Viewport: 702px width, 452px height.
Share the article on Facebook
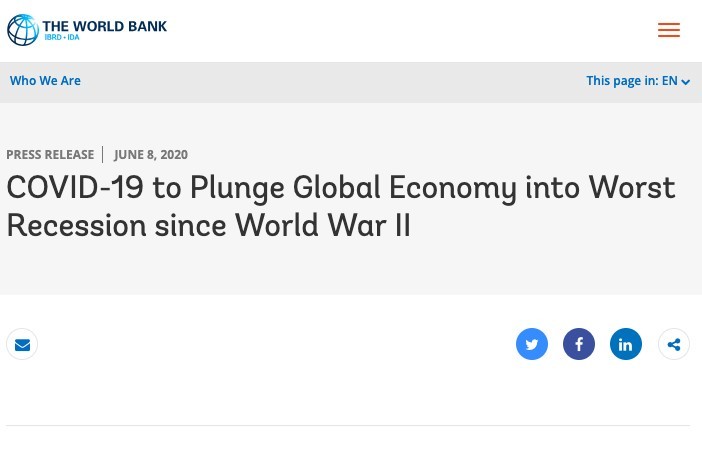click(579, 344)
